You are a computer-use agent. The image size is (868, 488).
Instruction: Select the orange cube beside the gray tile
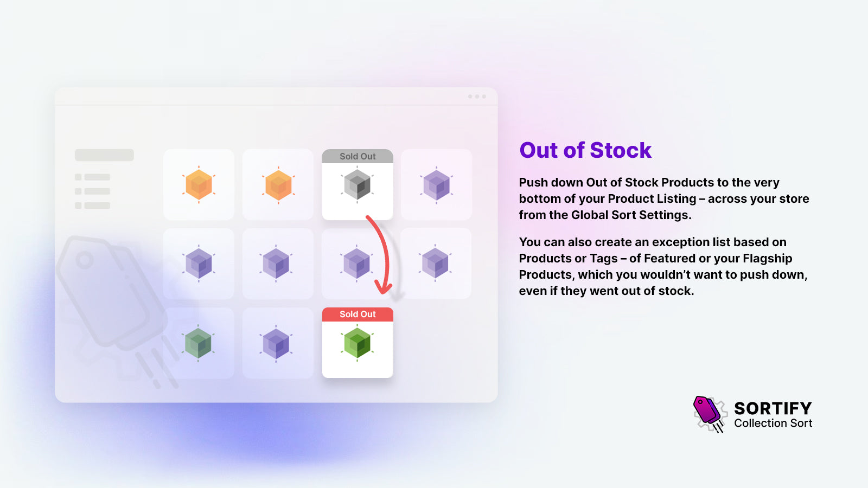pos(278,185)
